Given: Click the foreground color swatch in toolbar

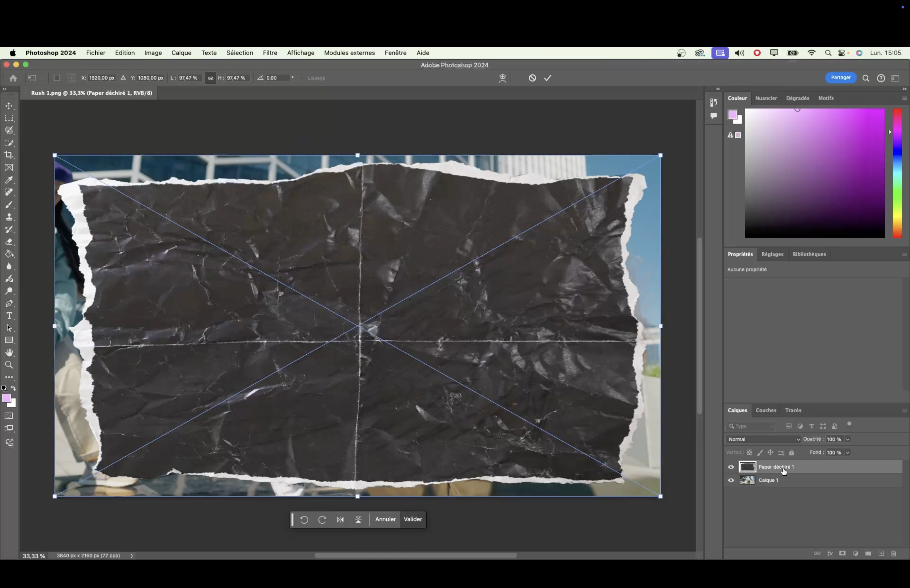Looking at the screenshot, I should click(x=6, y=398).
